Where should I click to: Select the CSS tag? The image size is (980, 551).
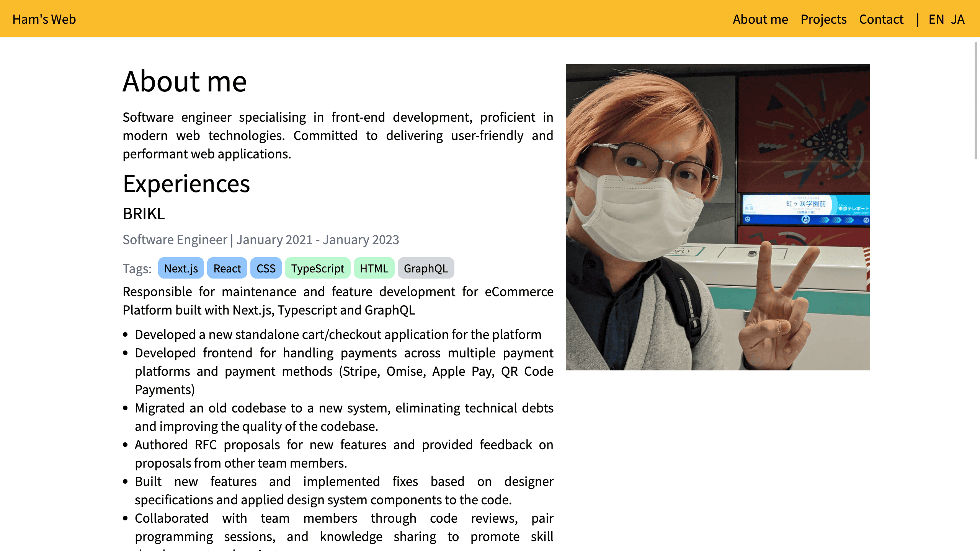point(266,268)
